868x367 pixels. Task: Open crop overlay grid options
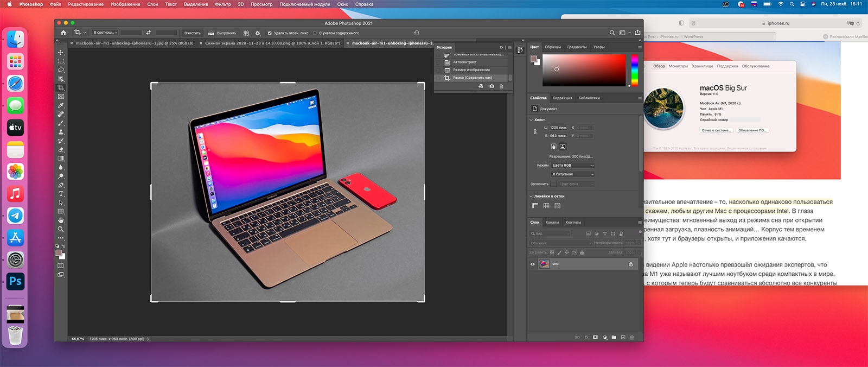point(246,33)
